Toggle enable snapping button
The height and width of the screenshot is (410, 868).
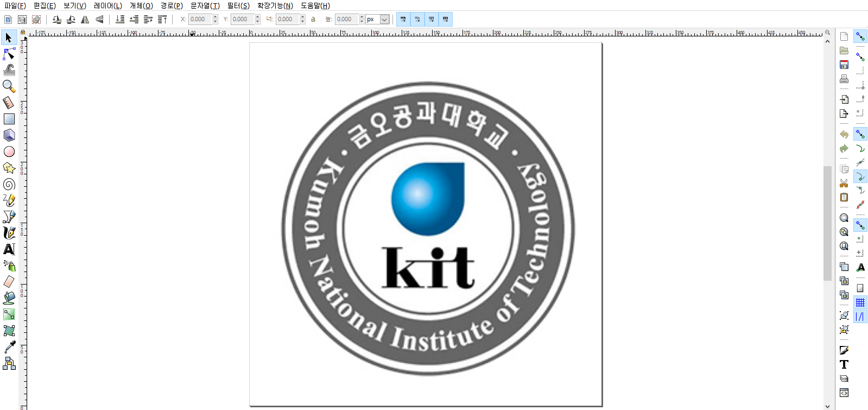(x=860, y=36)
